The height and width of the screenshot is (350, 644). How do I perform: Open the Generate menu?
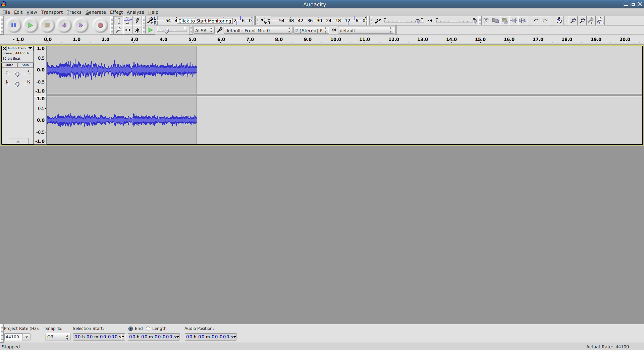click(96, 12)
